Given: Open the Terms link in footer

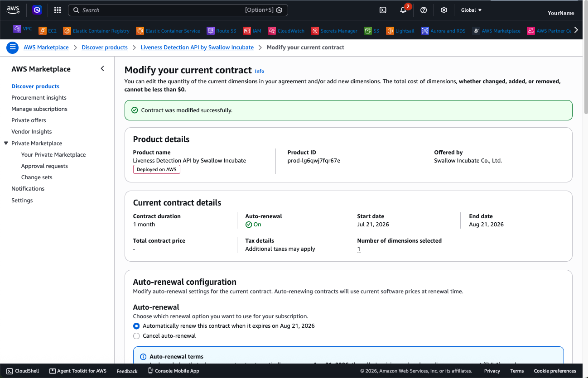Looking at the screenshot, I should coord(517,371).
